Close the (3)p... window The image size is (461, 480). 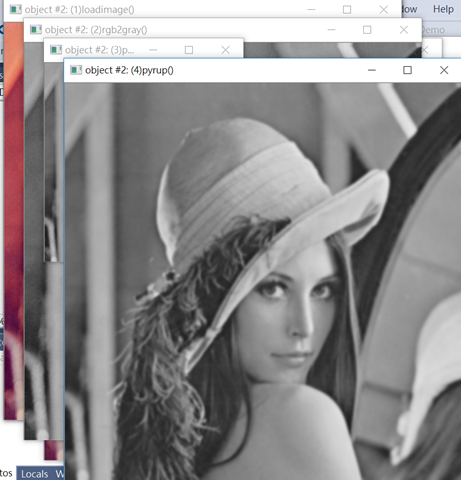tap(226, 50)
